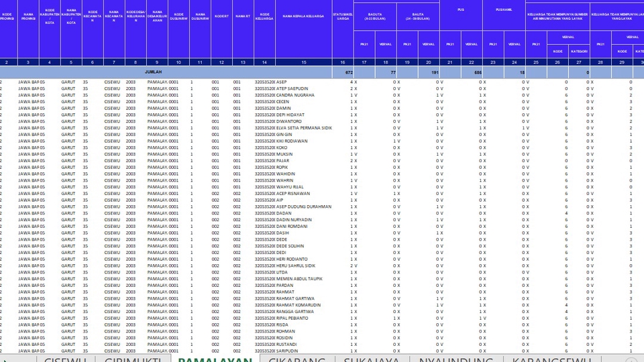Select the name cell LITDA
Viewport: 644px width, 362px height.
coord(282,273)
